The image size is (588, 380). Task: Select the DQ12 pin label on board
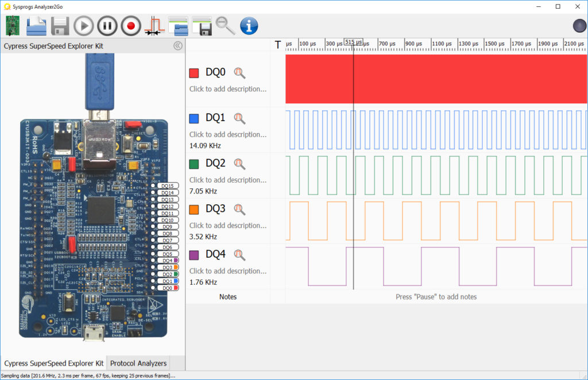(x=168, y=206)
